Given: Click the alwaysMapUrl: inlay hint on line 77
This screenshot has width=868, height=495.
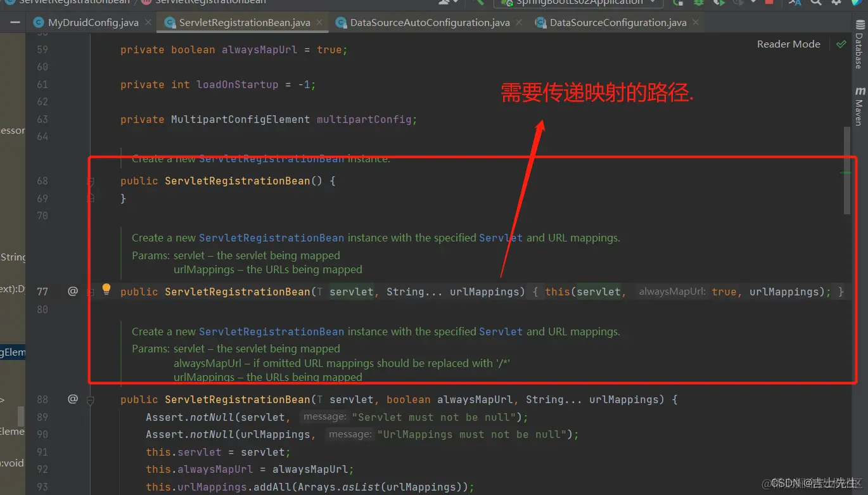Looking at the screenshot, I should click(672, 292).
